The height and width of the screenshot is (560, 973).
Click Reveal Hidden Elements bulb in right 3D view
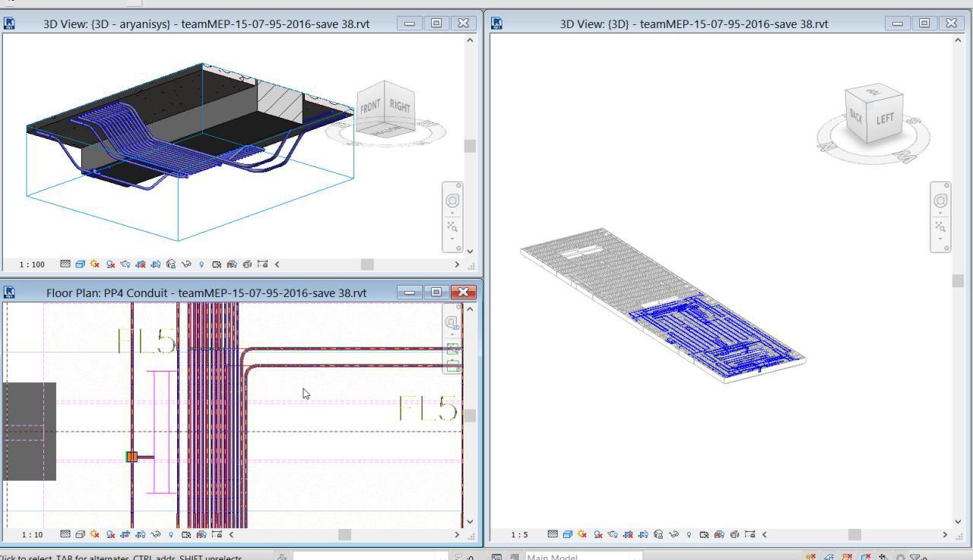click(689, 534)
